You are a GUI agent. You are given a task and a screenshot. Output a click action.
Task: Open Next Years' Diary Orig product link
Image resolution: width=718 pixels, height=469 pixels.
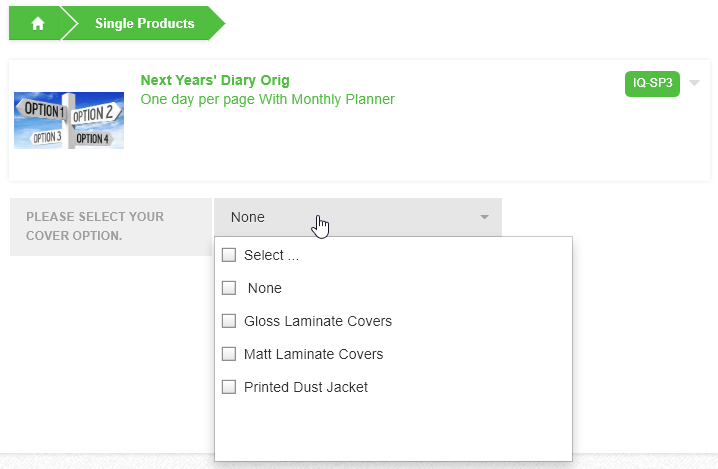215,80
